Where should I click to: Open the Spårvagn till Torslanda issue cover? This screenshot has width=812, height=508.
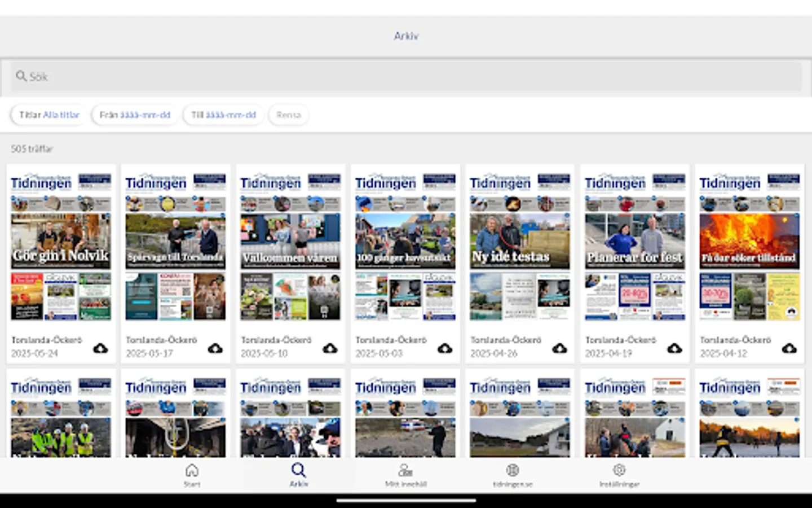pyautogui.click(x=175, y=247)
